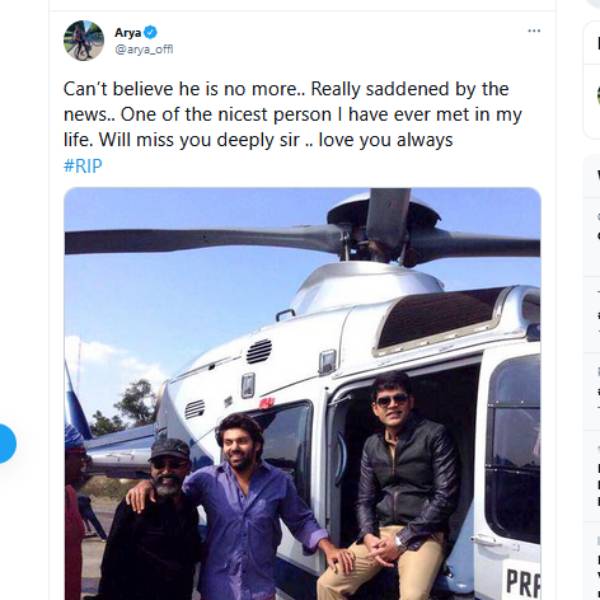
Task: Click the blue verified badge beside Arya
Action: [x=151, y=33]
